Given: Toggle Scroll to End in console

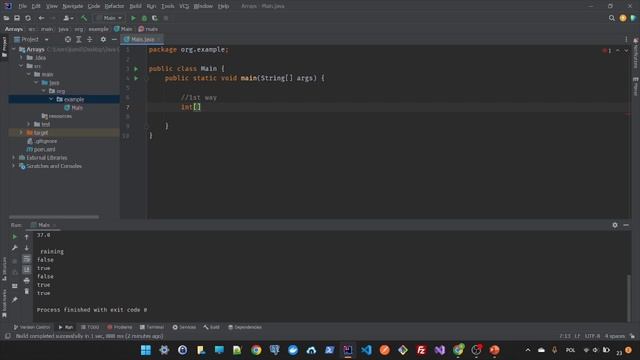Looking at the screenshot, I should coord(27,269).
